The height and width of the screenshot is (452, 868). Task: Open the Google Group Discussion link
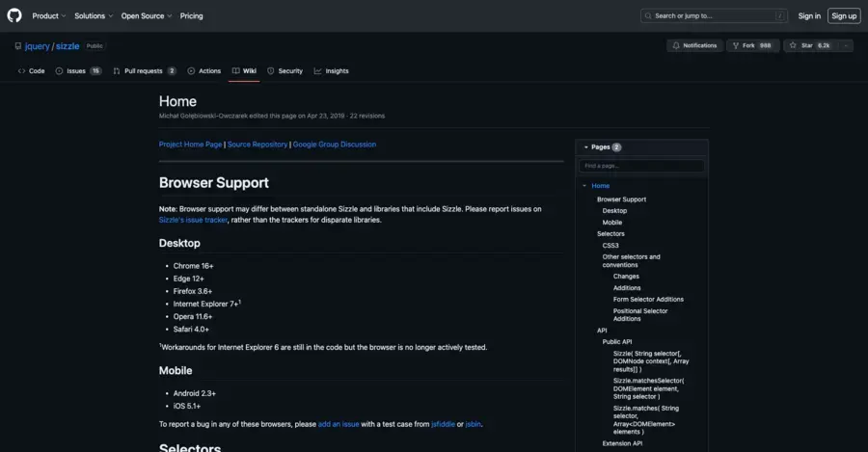pyautogui.click(x=335, y=145)
